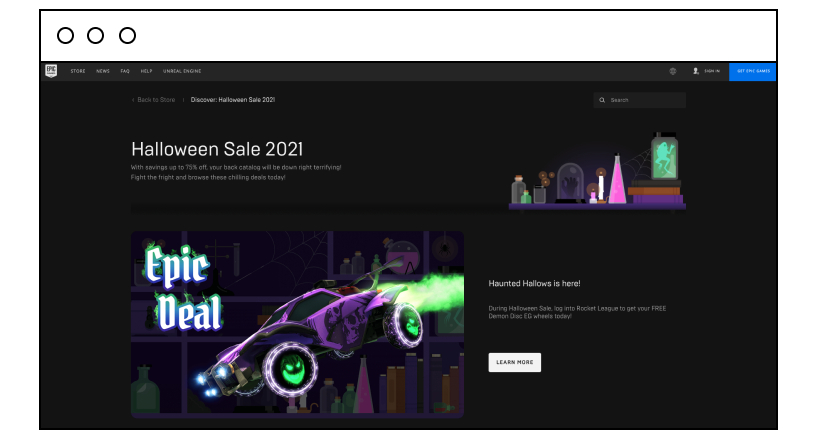Open the Epic Deal Rocket League image
The height and width of the screenshot is (439, 818).
297,324
